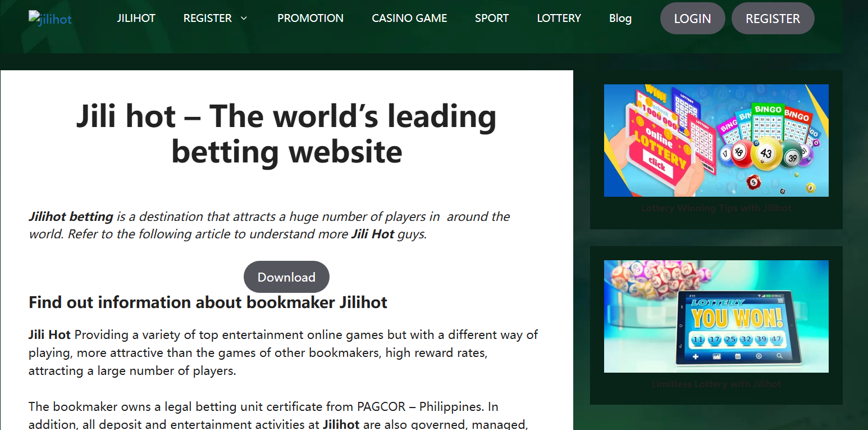Visit the Blog page
Image resolution: width=868 pixels, height=430 pixels.
[620, 19]
